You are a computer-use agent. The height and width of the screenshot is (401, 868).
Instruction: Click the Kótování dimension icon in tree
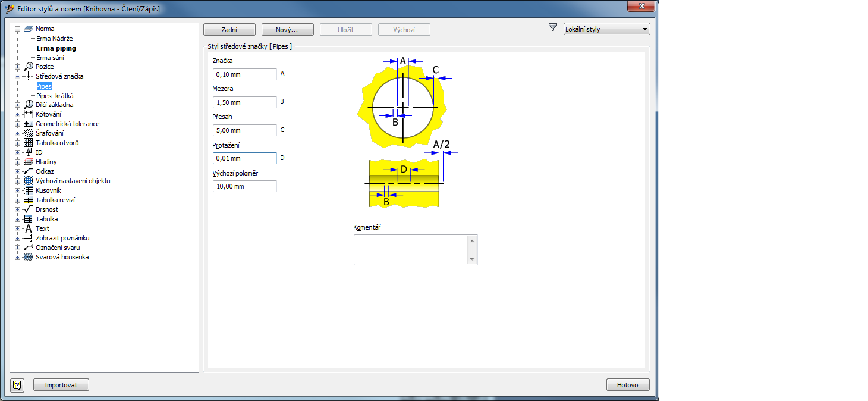click(x=28, y=114)
